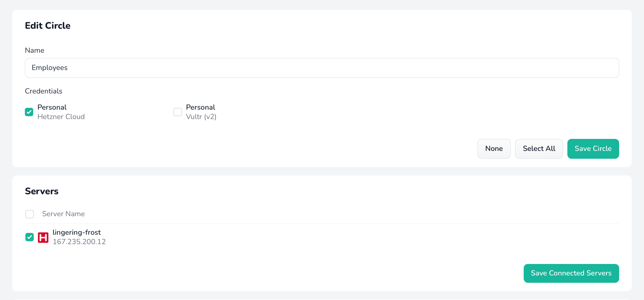Click the Credentials section label
Image resolution: width=644 pixels, height=300 pixels.
(44, 91)
